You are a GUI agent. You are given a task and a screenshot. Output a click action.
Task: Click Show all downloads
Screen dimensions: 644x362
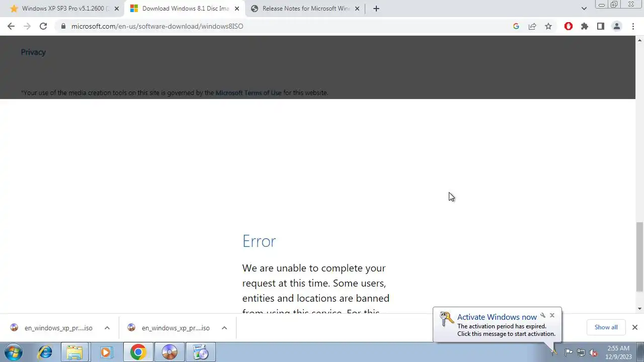[x=606, y=327]
